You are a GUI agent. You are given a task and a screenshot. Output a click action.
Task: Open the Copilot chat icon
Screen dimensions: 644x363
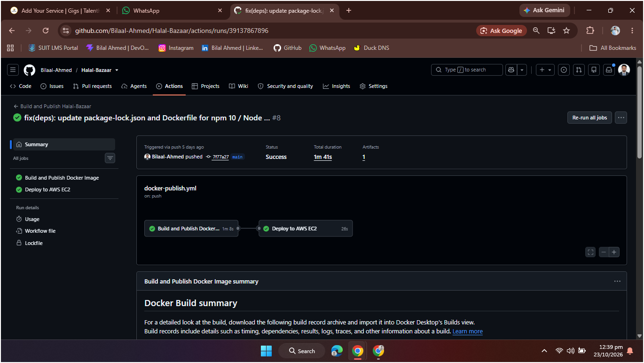(511, 70)
